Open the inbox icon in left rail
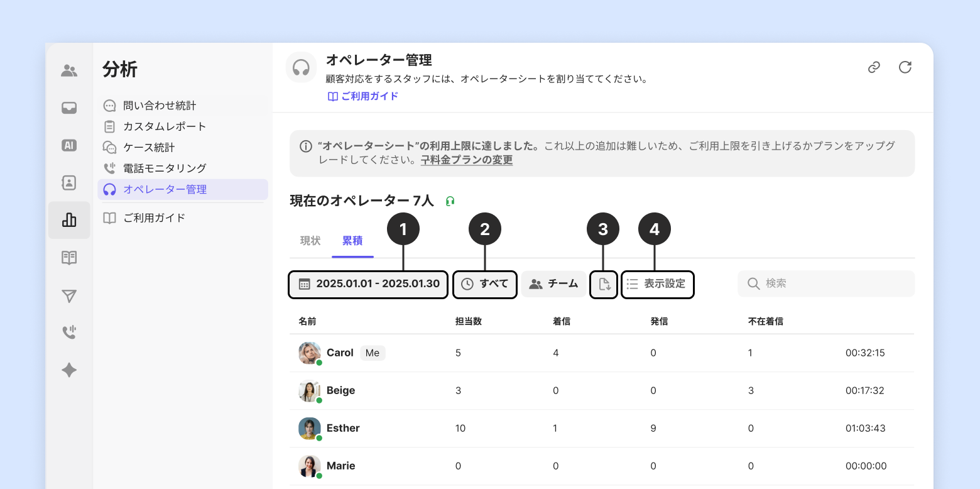 tap(69, 107)
